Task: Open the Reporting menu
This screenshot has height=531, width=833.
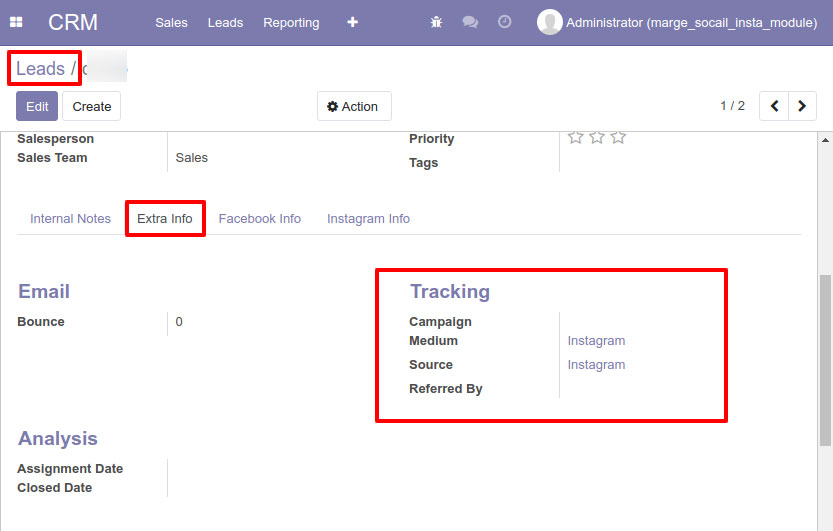Action: click(x=291, y=22)
